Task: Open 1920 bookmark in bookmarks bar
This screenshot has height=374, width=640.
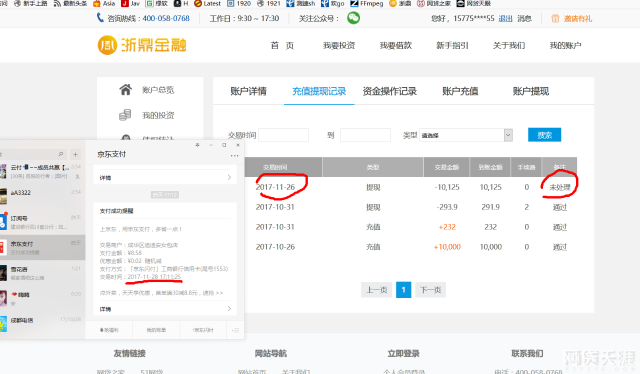Action: [239, 3]
